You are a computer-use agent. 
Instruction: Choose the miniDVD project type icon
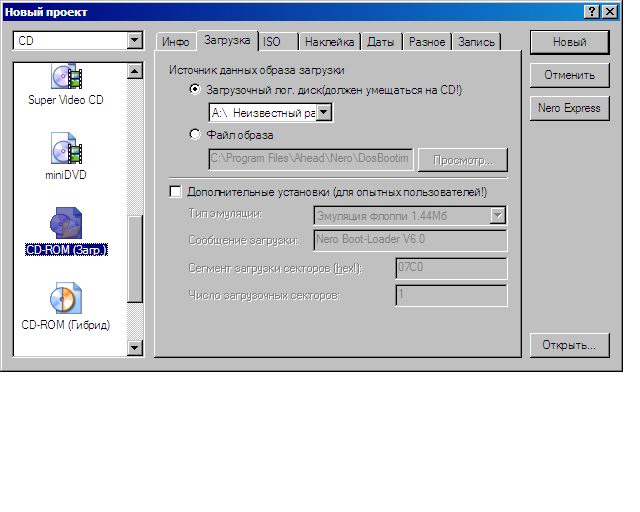66,150
